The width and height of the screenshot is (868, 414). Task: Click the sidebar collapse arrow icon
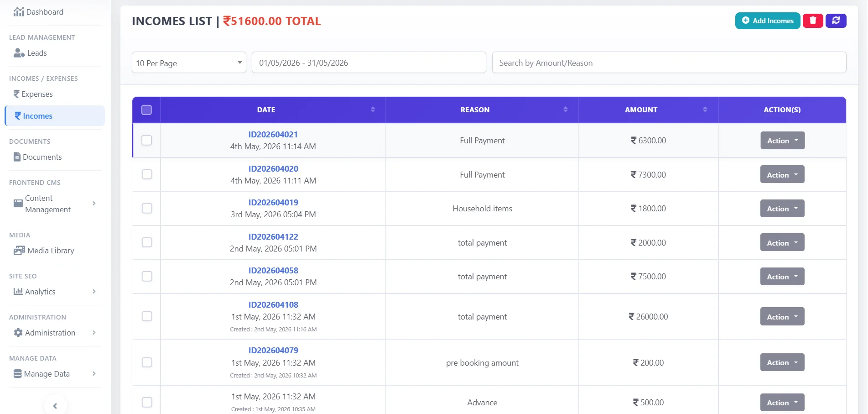point(55,406)
